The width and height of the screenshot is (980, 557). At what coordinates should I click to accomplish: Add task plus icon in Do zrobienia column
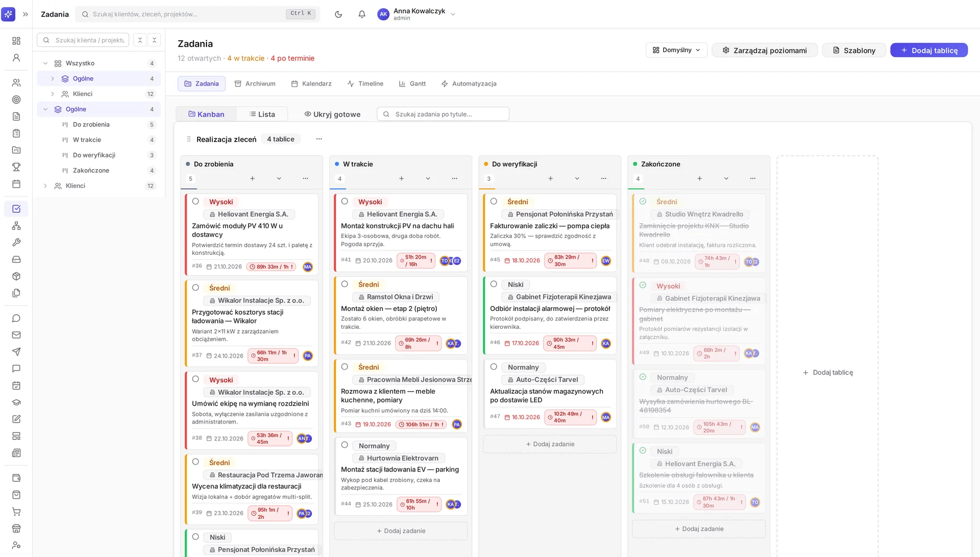[x=252, y=179]
